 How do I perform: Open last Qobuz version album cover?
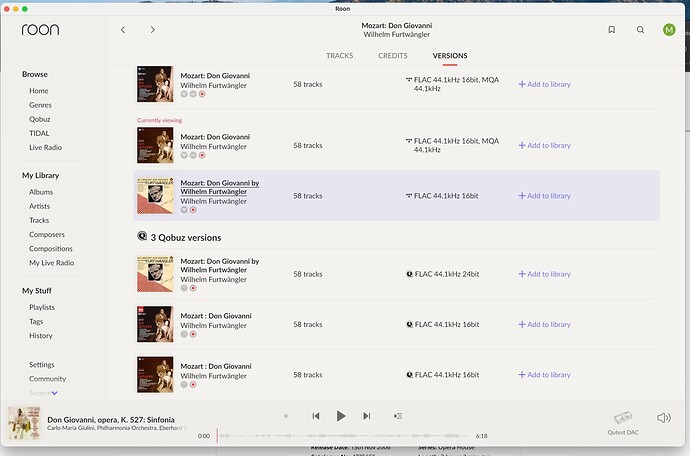pyautogui.click(x=155, y=375)
